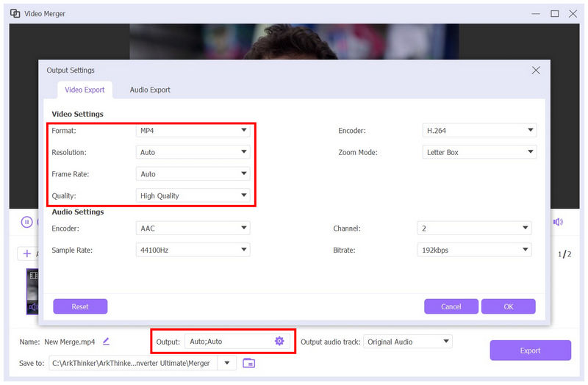
Task: Open the video Encoder H.264 dropdown
Action: pyautogui.click(x=480, y=131)
